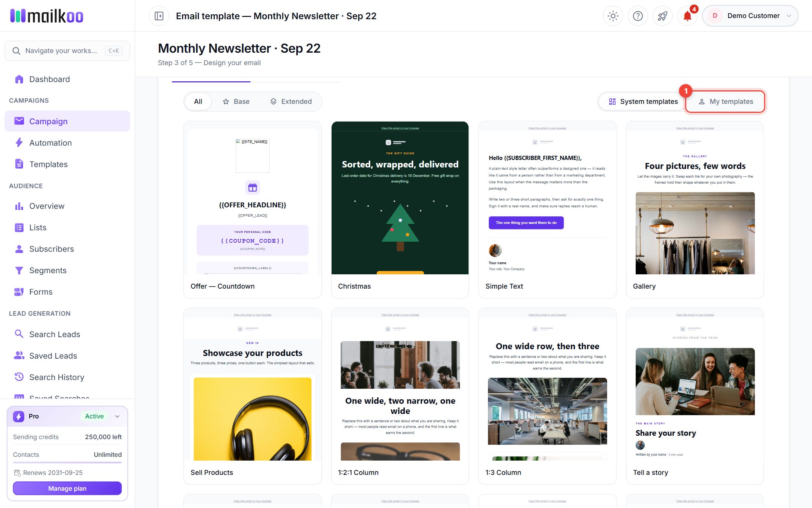Click the mailkoo logo
This screenshot has width=812, height=508.
tap(47, 16)
